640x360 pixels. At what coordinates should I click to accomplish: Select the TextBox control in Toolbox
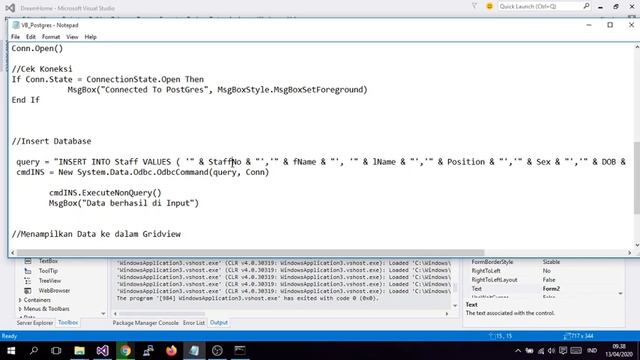48,261
